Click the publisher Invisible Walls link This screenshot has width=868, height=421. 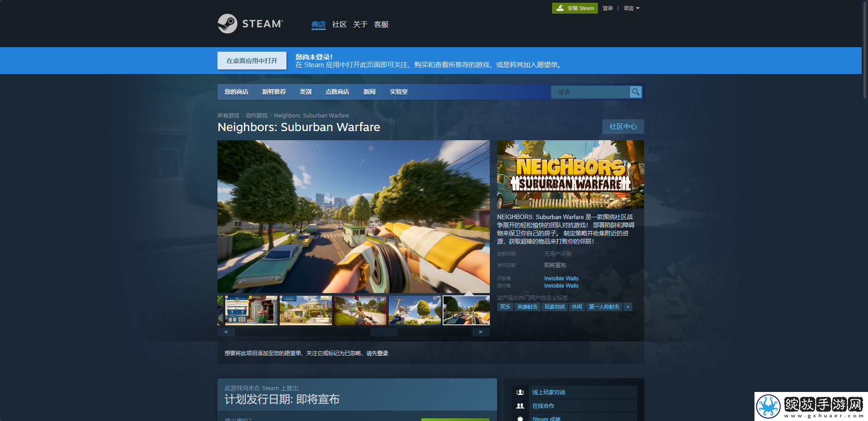(x=561, y=286)
